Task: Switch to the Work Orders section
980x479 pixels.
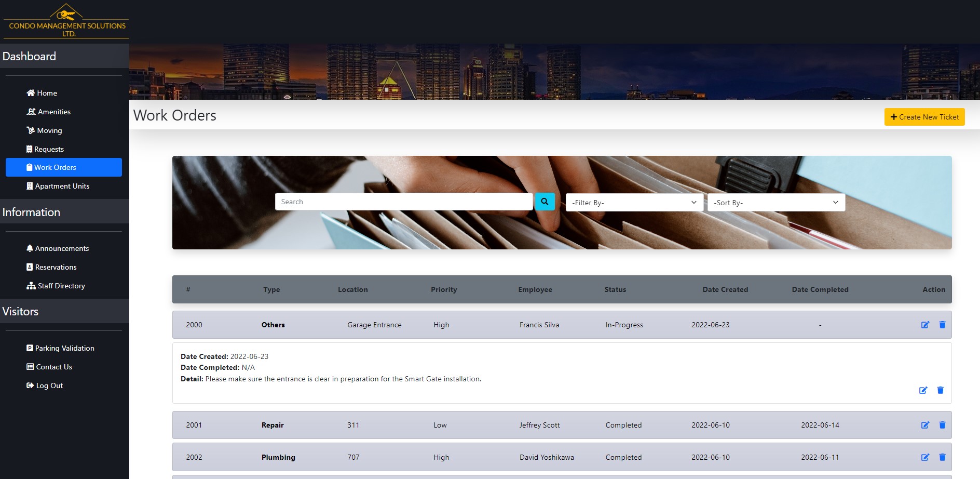Action: pos(55,167)
